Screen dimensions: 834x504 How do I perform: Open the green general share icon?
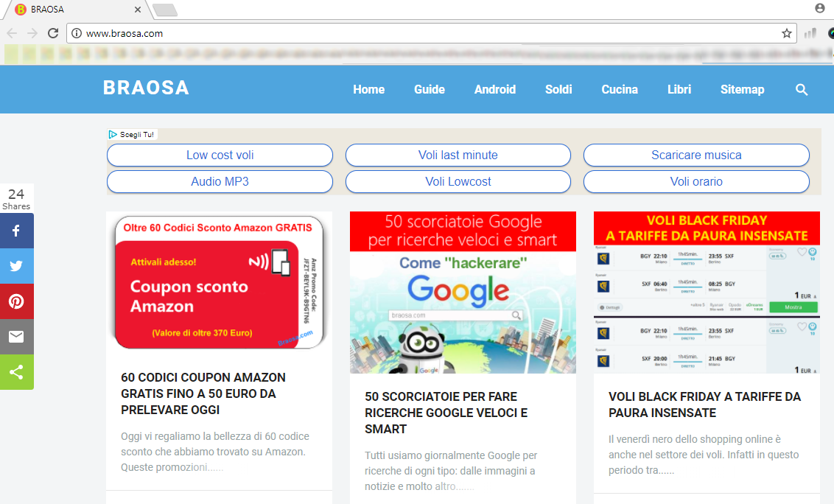(16, 372)
